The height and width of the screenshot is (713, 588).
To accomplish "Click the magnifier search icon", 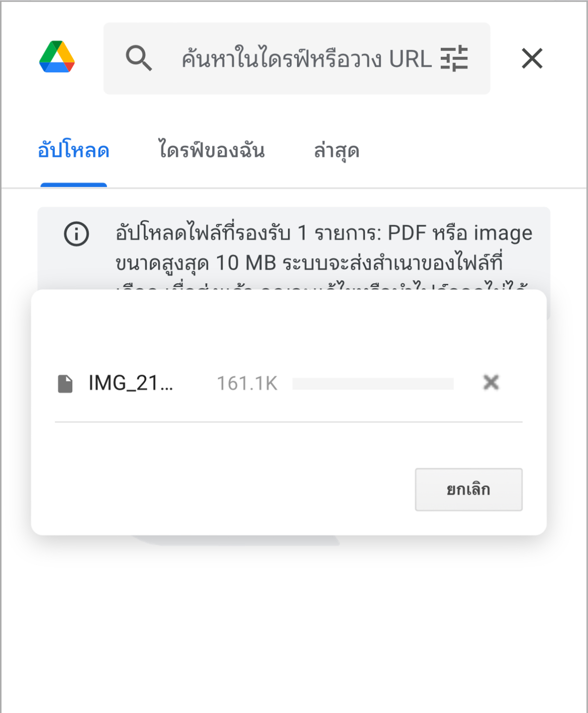I will tap(139, 58).
